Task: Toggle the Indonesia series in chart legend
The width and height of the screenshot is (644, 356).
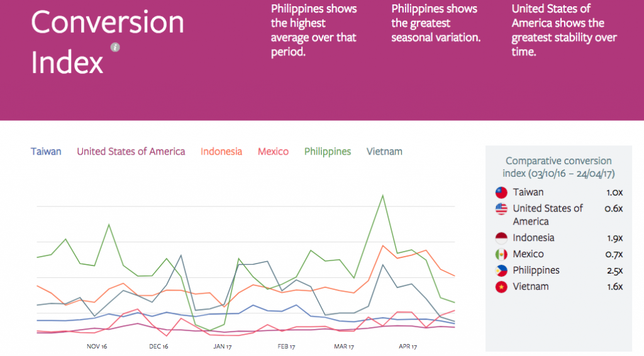Action: [x=221, y=152]
